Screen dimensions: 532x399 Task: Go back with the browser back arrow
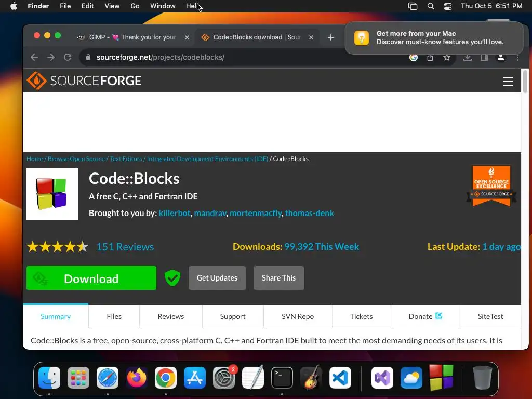click(x=34, y=57)
